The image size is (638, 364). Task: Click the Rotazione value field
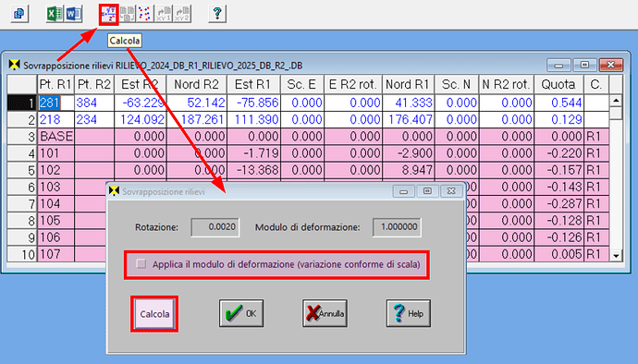click(x=215, y=227)
